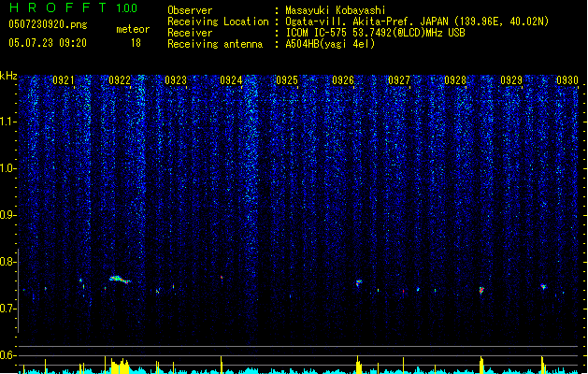Click the meteor echo just after 0926
This screenshot has height=374, width=588.
[359, 282]
